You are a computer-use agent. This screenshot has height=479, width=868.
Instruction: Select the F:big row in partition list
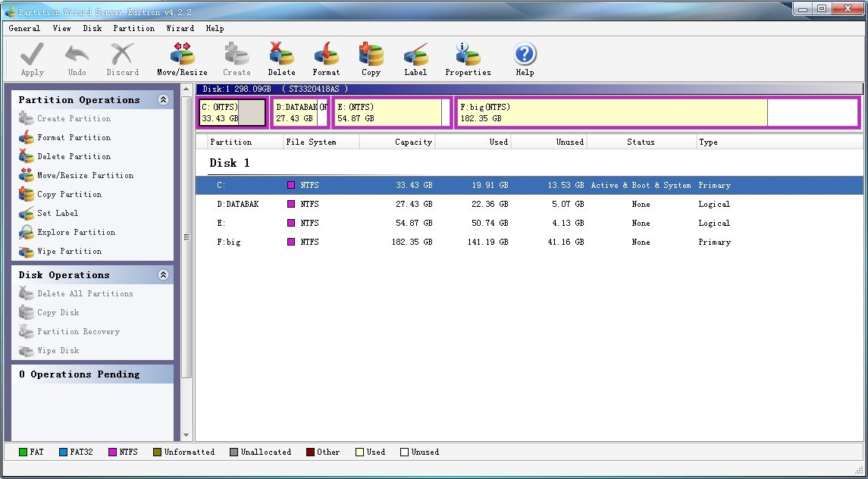[x=529, y=242]
